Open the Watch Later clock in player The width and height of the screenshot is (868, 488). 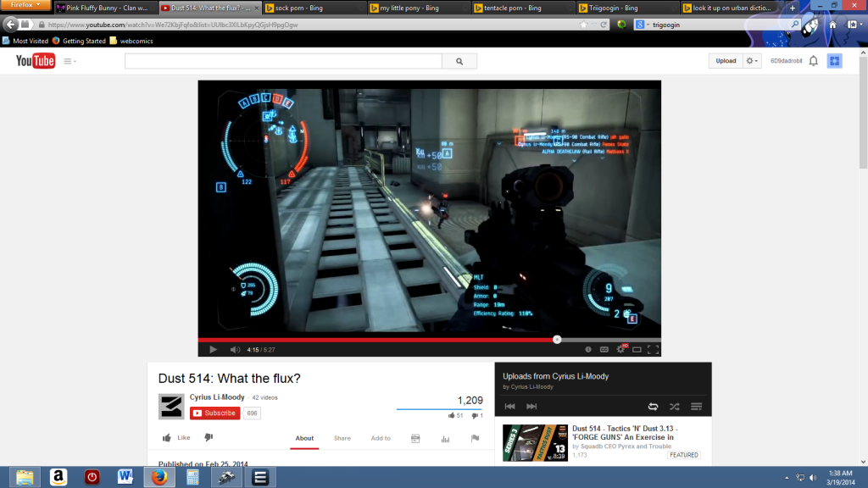pos(588,350)
